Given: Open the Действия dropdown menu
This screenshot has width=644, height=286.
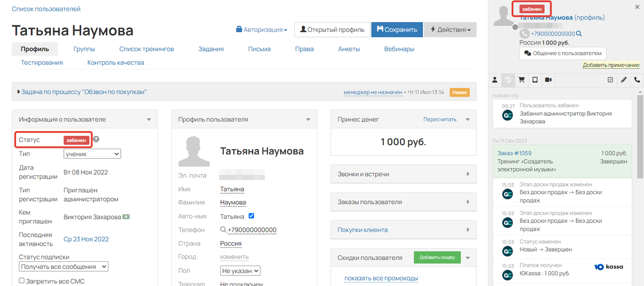Looking at the screenshot, I should 450,30.
